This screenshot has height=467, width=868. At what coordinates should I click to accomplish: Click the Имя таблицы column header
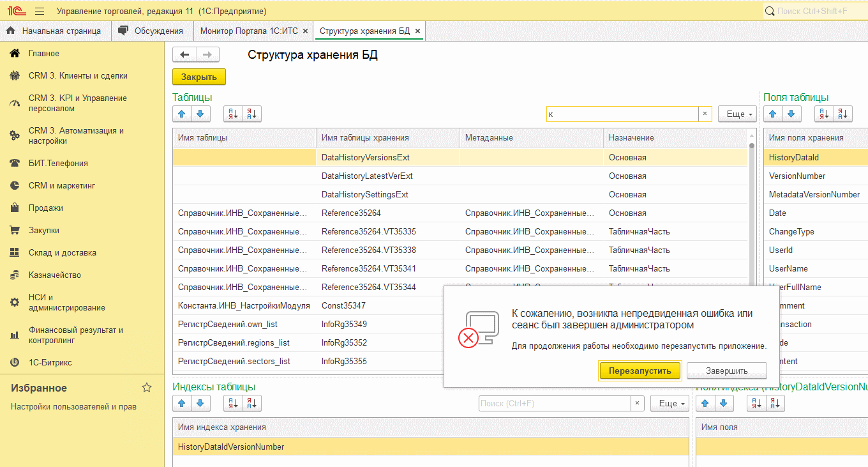point(244,138)
